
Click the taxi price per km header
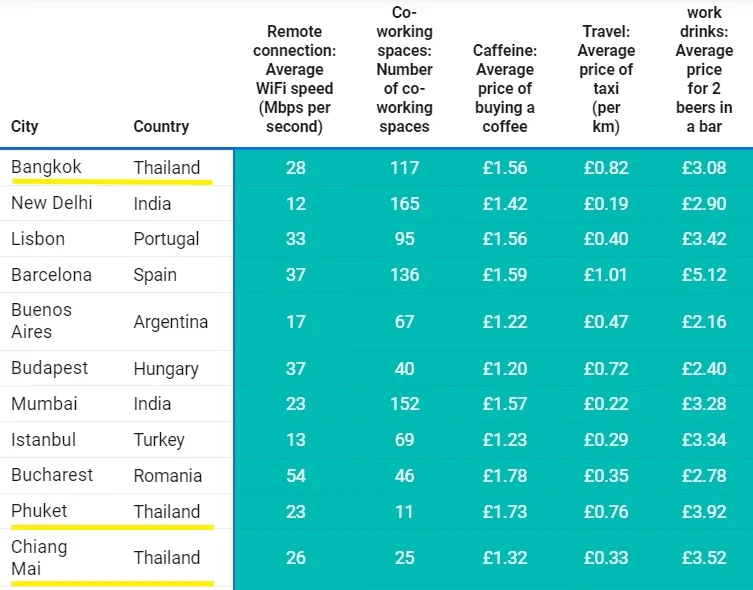tap(606, 79)
